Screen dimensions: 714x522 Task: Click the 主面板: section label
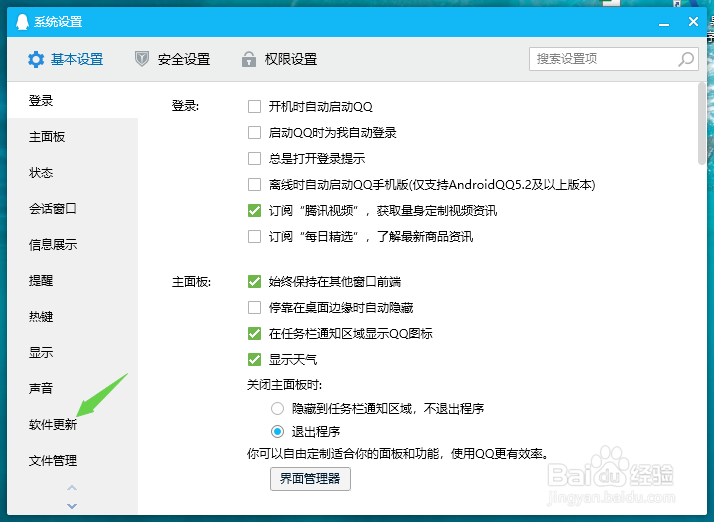[x=191, y=282]
